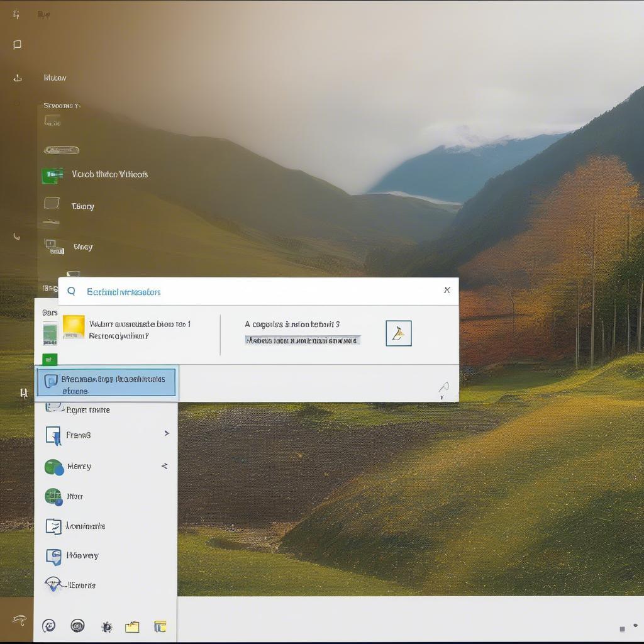Click the gray square tray icon at bottom right
The height and width of the screenshot is (644, 644).
pos(622,629)
